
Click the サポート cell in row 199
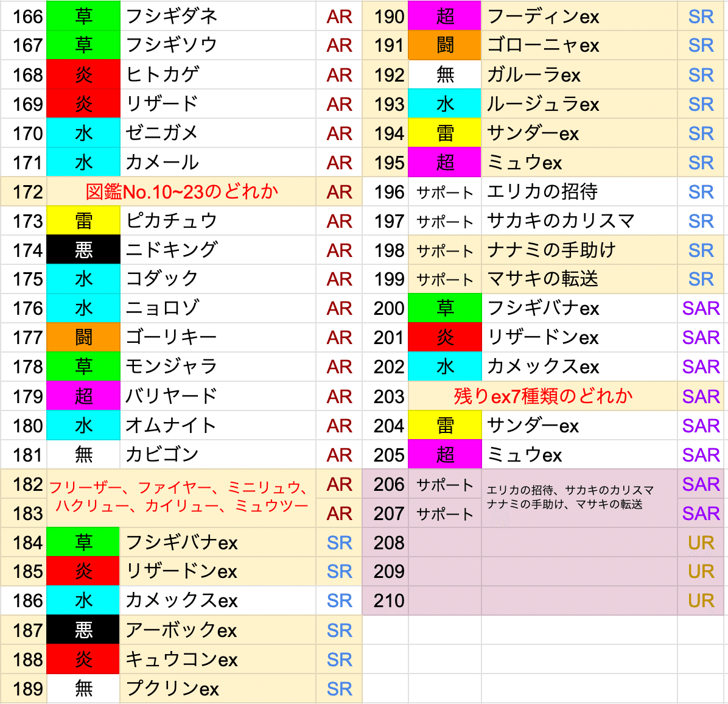tap(445, 279)
